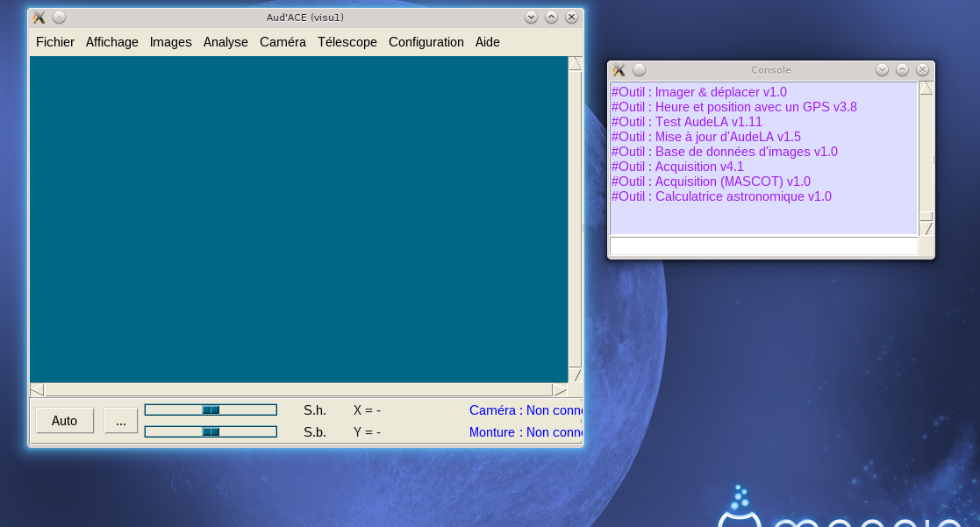Open the Télescope menu
Screen dimensions: 980x527
point(347,42)
